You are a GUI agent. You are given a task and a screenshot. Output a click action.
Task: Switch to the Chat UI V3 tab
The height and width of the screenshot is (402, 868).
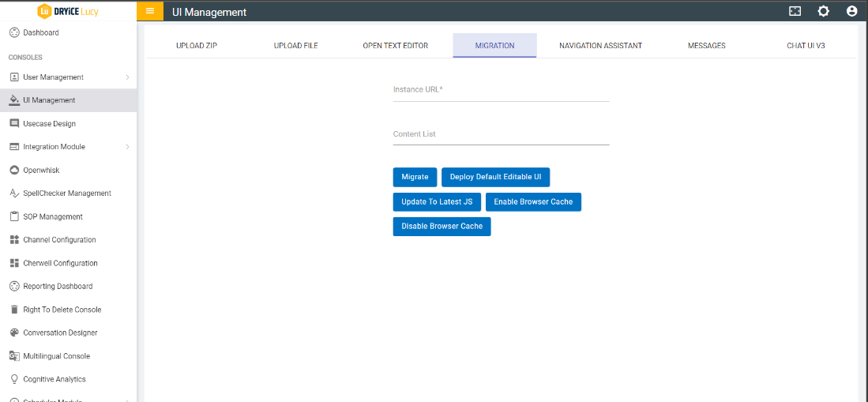click(806, 45)
